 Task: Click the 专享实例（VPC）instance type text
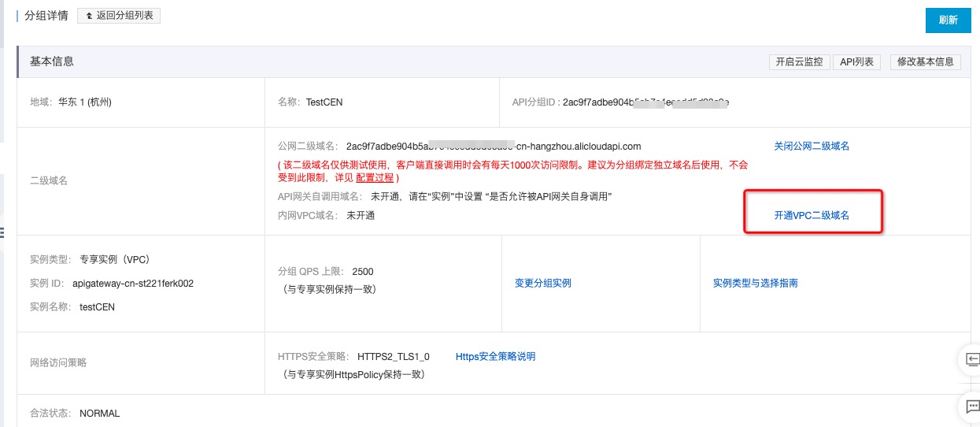pyautogui.click(x=115, y=259)
